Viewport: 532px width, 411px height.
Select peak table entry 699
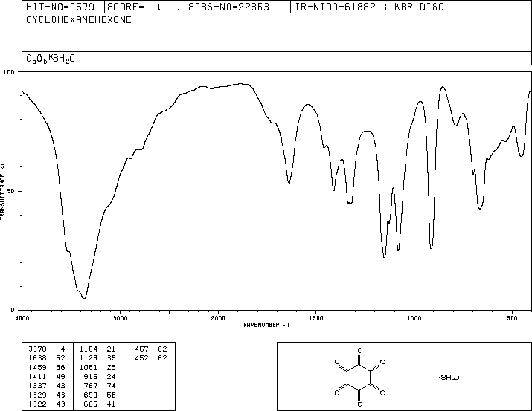(91, 395)
